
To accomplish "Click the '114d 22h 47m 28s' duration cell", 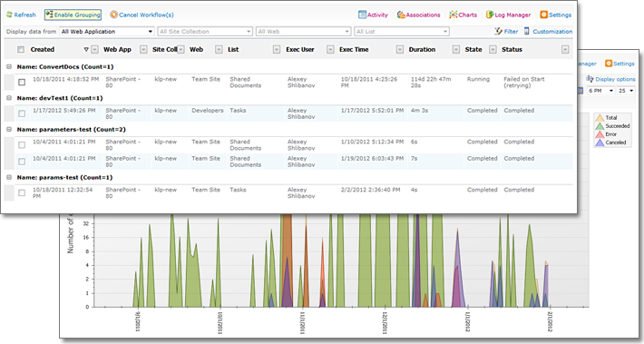I will 431,83.
